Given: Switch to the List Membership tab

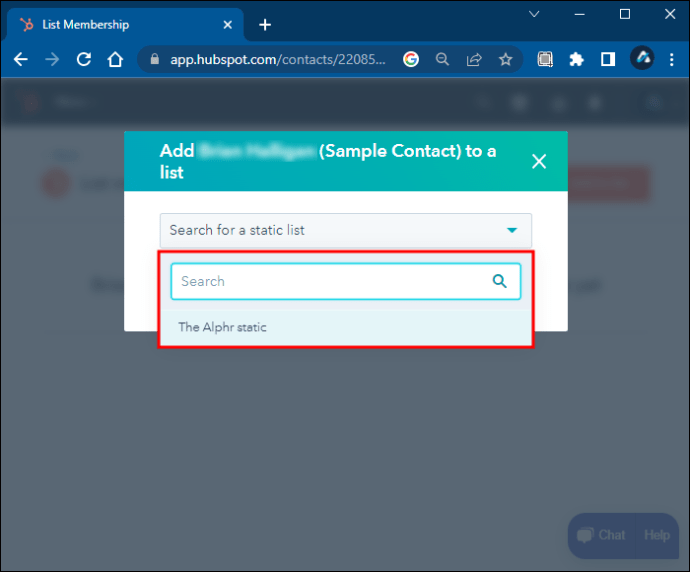Looking at the screenshot, I should [125, 25].
